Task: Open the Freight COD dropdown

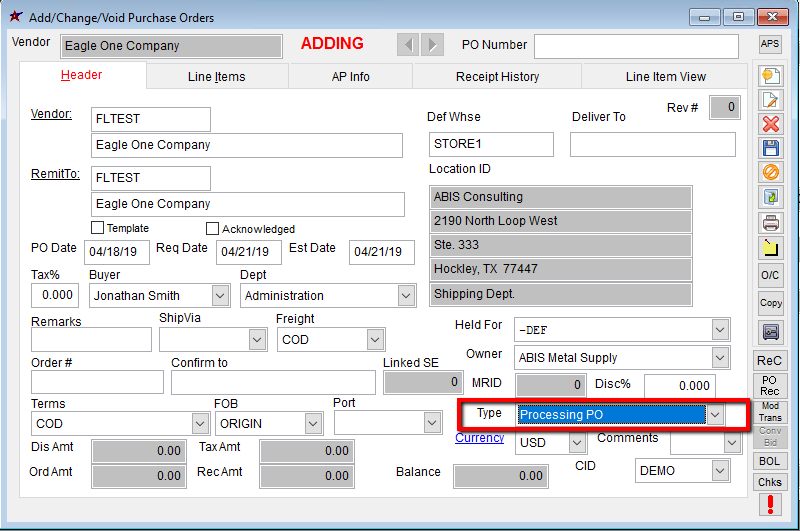Action: (x=374, y=340)
